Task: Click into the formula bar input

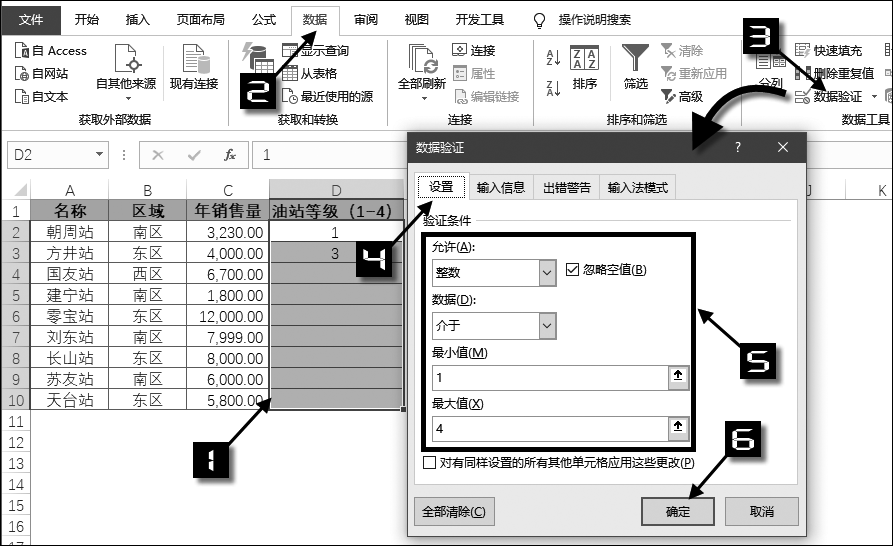Action: (330, 155)
